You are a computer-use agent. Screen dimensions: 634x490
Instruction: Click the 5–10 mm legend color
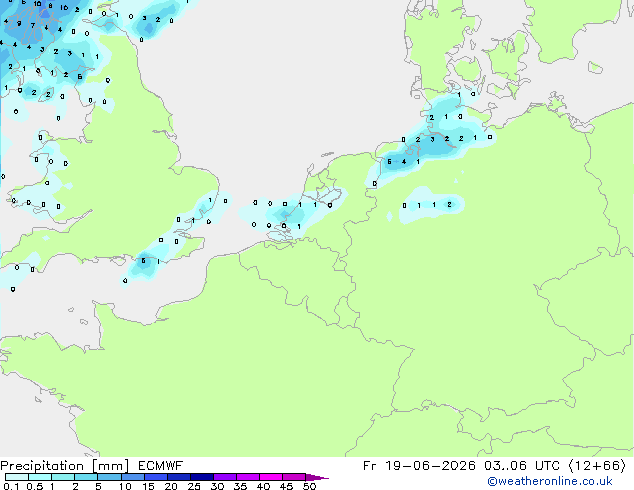[109, 477]
